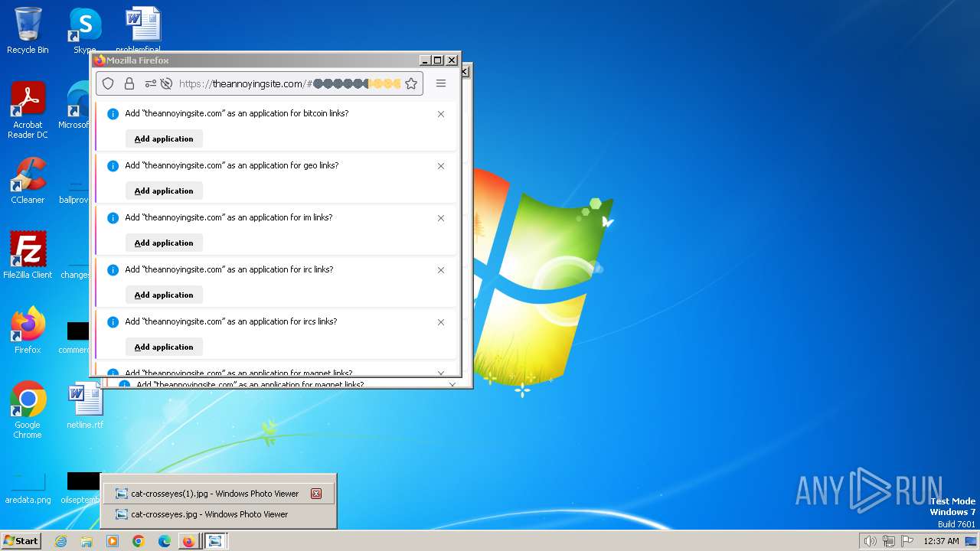Click Photo Viewer taskbar button

click(x=215, y=541)
